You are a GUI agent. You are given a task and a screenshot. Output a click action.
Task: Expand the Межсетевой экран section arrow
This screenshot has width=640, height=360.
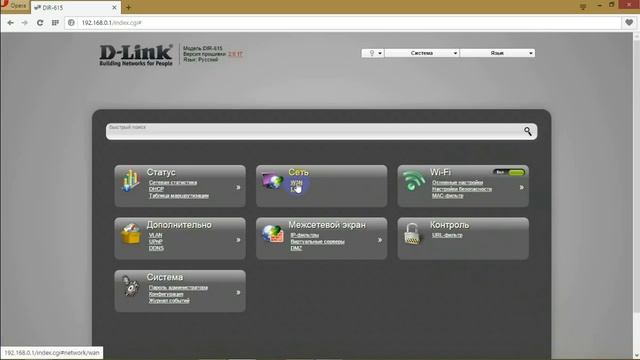pos(380,240)
